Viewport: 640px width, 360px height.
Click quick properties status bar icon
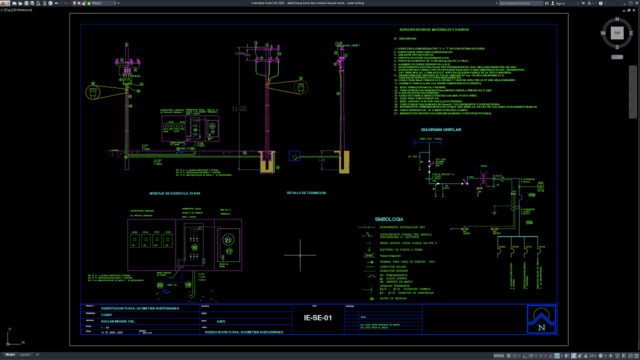point(617,356)
